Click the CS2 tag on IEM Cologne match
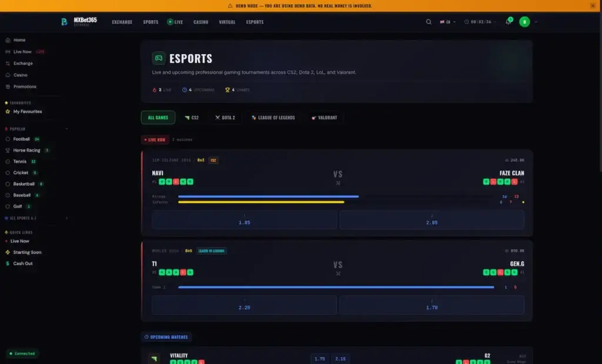Image resolution: width=602 pixels, height=364 pixels. coord(213,160)
